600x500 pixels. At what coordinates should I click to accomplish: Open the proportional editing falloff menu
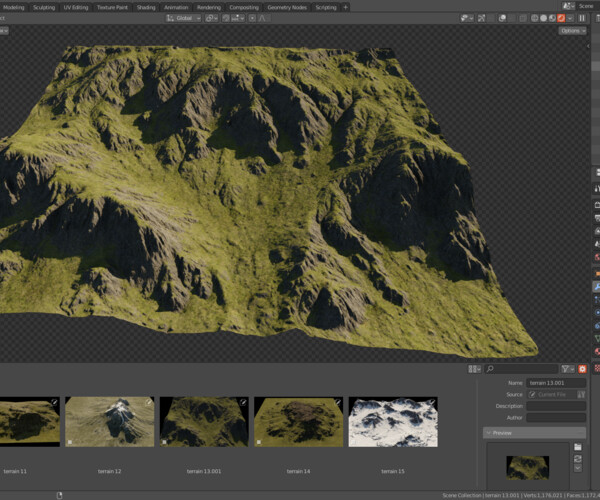coord(263,18)
